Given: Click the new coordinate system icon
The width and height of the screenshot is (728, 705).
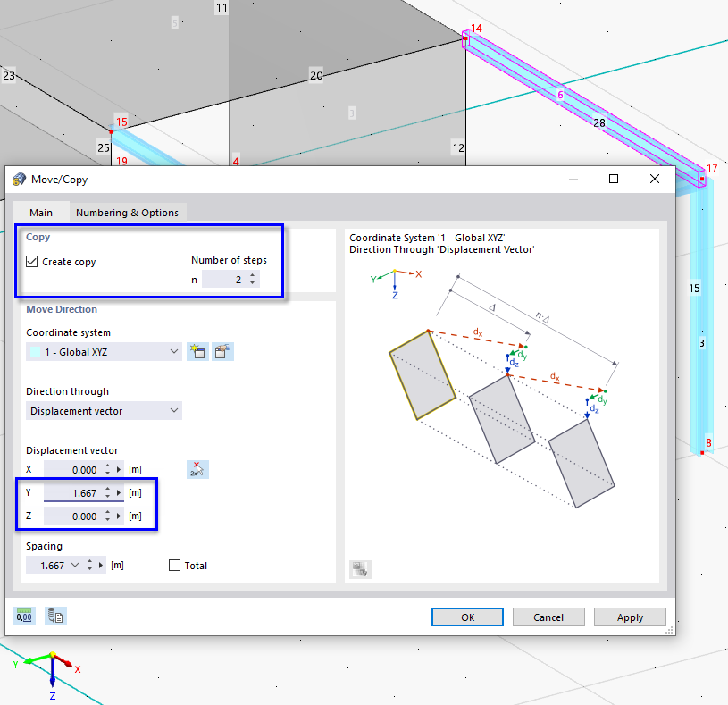Looking at the screenshot, I should [197, 351].
